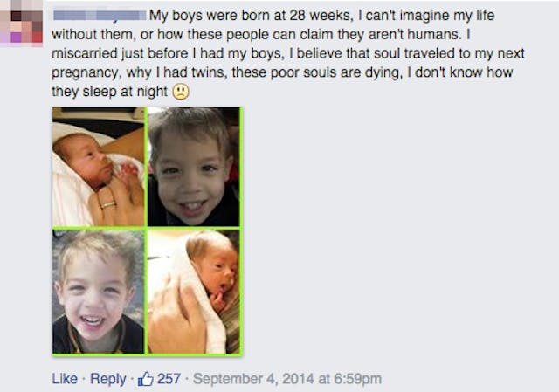Reply to the comment via Reply link
The height and width of the screenshot is (392, 559).
point(107,379)
